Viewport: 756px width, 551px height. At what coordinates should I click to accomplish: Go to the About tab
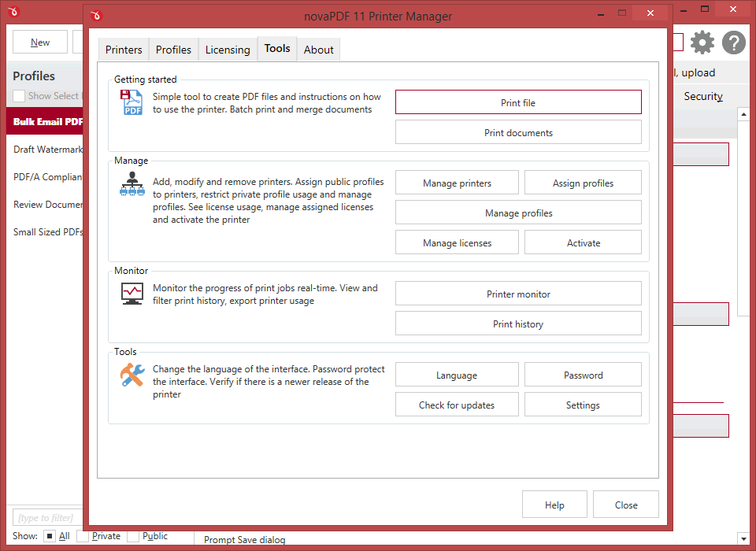point(319,50)
